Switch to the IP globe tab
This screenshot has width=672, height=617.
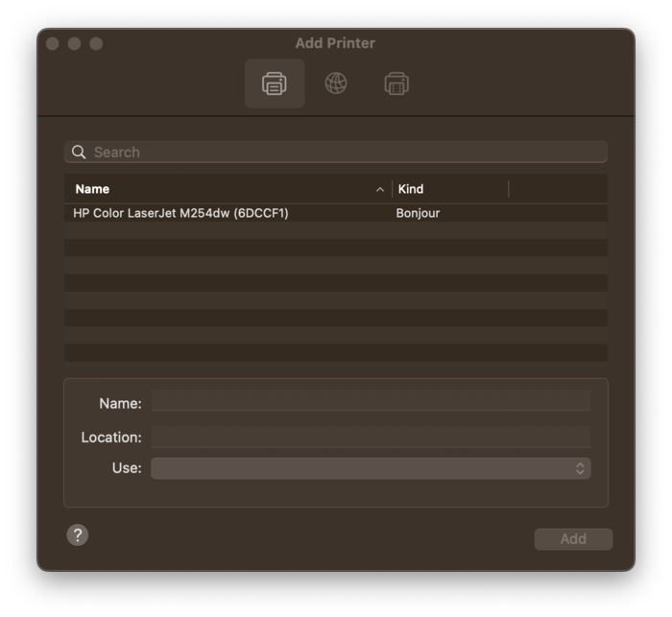336,83
